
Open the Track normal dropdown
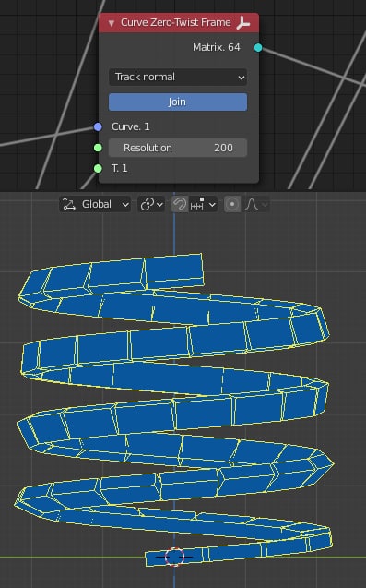178,78
